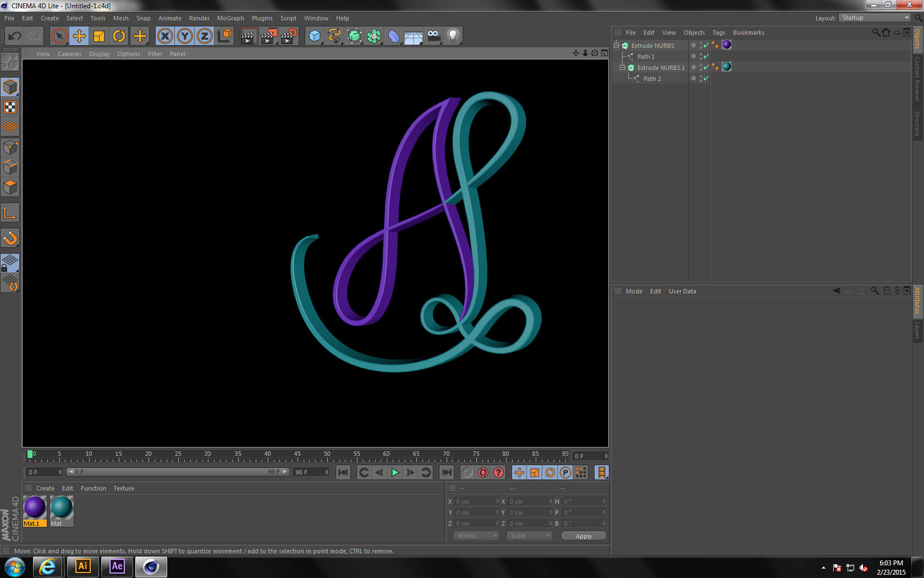Image resolution: width=924 pixels, height=578 pixels.
Task: Toggle Parameter keyframe recording P button
Action: (x=565, y=472)
